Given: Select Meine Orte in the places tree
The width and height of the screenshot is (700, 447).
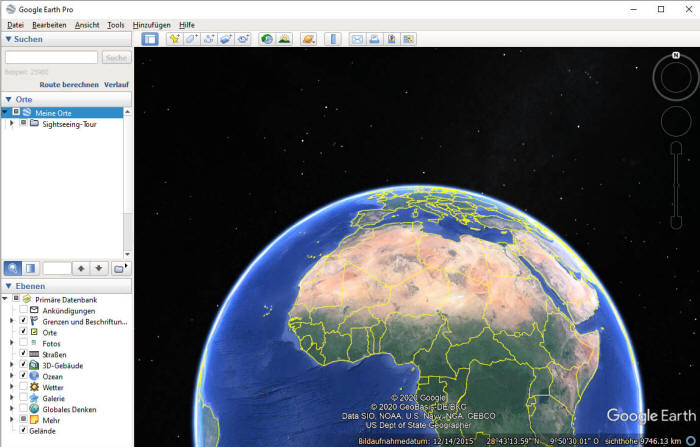Looking at the screenshot, I should 53,113.
